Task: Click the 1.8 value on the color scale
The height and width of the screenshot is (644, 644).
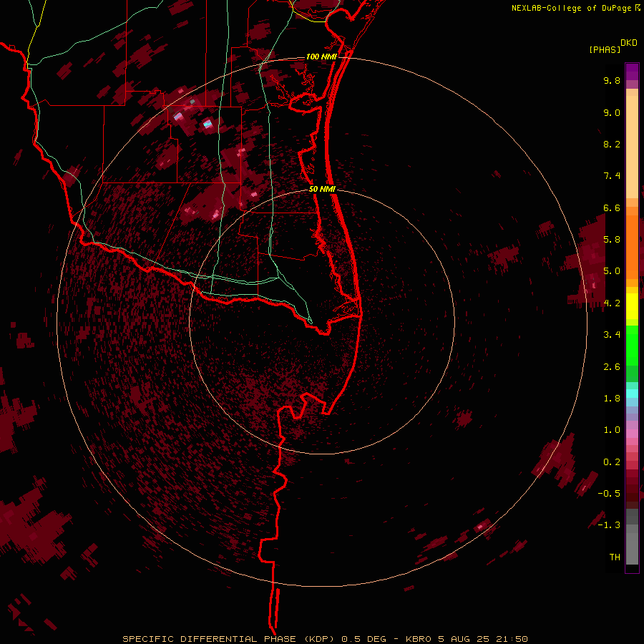Action: [x=612, y=399]
